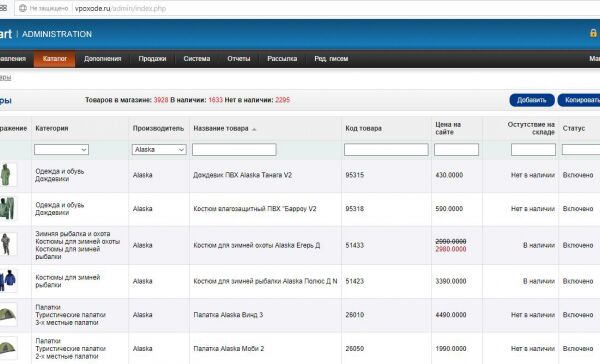The width and height of the screenshot is (600, 364).
Task: Open the Рассылка menu
Action: click(x=282, y=59)
